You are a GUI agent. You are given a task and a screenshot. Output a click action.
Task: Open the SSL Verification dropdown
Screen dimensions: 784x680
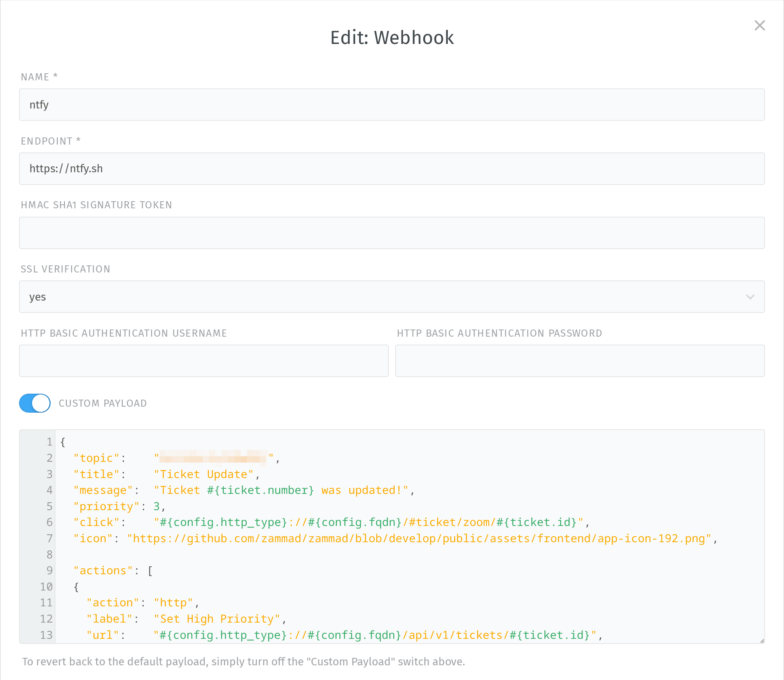click(392, 297)
